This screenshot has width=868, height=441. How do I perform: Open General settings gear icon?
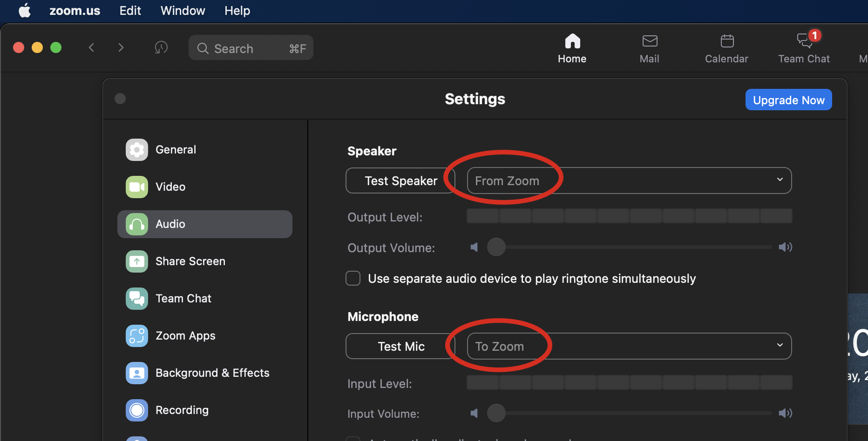click(137, 150)
